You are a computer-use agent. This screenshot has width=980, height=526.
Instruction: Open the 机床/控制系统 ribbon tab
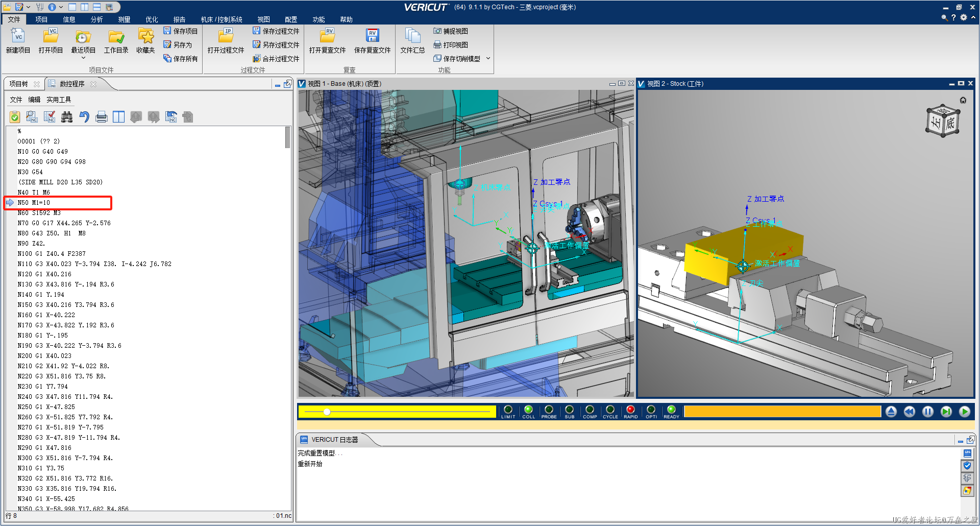[x=222, y=19]
